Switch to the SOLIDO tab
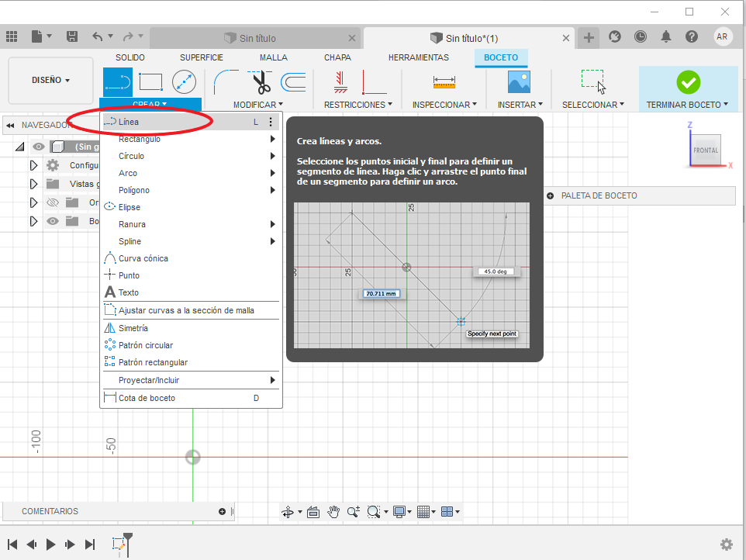The width and height of the screenshot is (746, 560). coord(130,57)
